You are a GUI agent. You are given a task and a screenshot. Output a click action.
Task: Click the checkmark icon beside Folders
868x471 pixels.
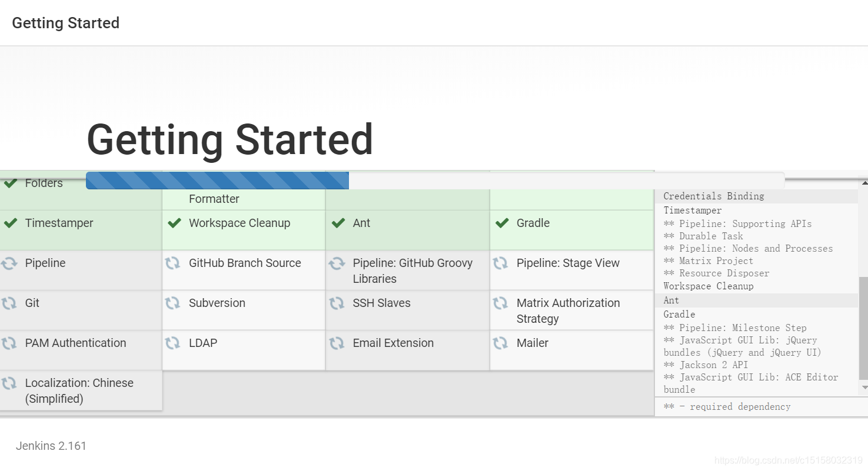point(10,183)
